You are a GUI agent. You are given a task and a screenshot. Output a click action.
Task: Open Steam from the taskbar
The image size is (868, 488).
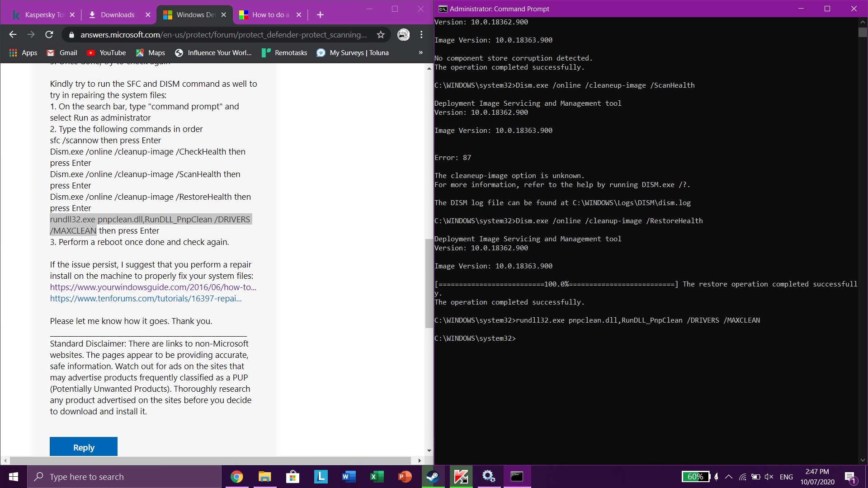coord(433,477)
